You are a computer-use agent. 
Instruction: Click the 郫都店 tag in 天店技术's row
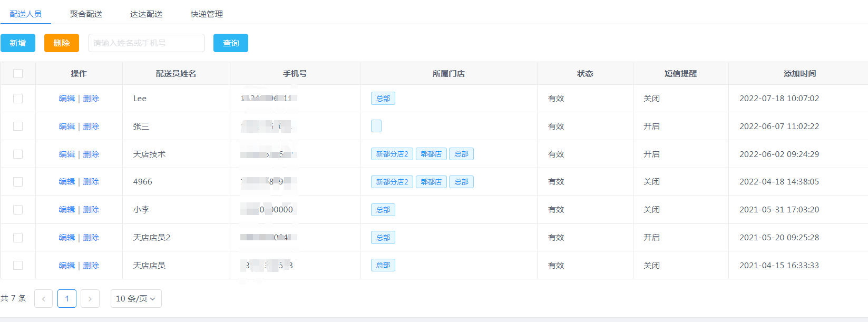point(431,154)
